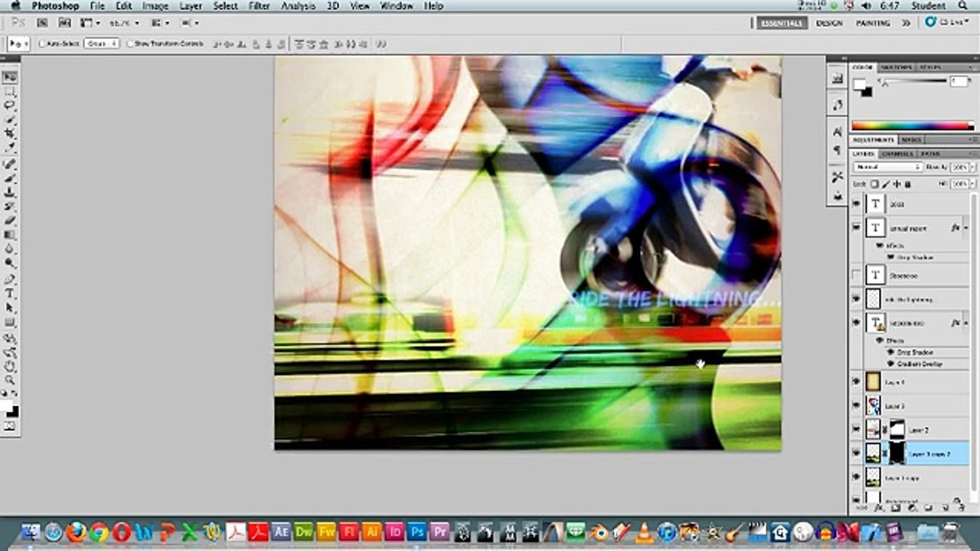Open the Filter menu
Viewport: 980px width, 551px height.
260,5
